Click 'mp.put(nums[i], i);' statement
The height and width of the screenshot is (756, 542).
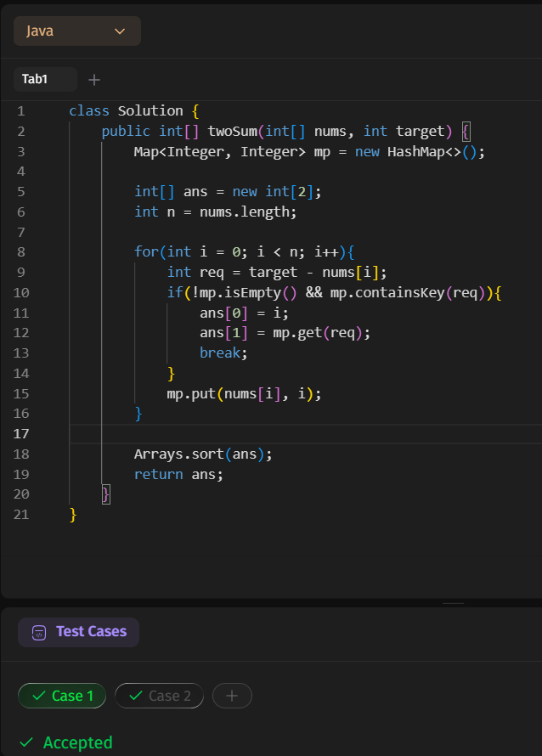tap(244, 394)
